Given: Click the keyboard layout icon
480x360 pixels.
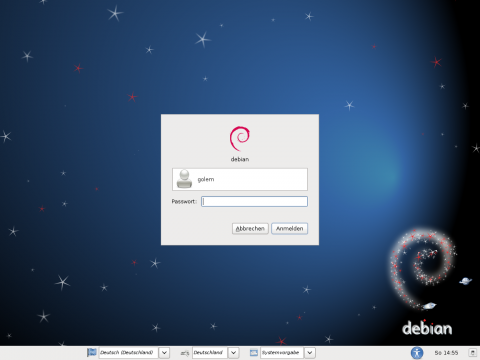Looking at the screenshot, I should pyautogui.click(x=185, y=353).
